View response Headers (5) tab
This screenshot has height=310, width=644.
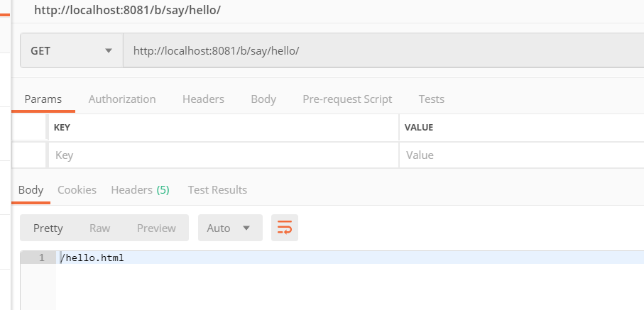140,190
